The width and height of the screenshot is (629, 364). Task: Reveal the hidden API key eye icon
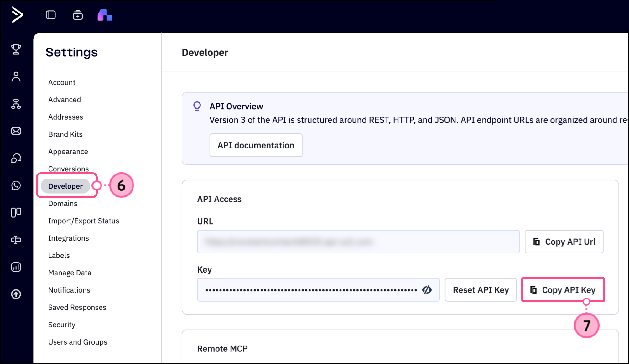[427, 290]
